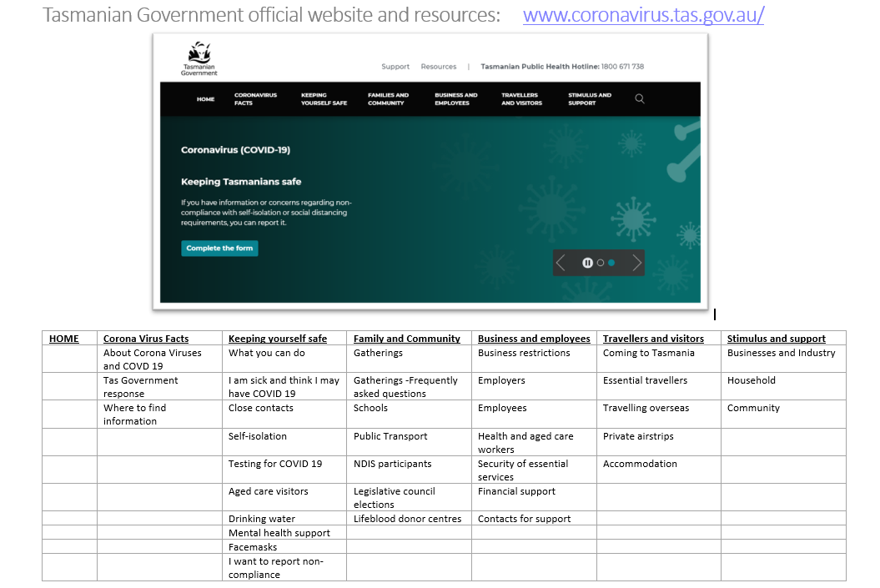880x588 pixels.
Task: Click the Complete the form button
Action: point(219,248)
